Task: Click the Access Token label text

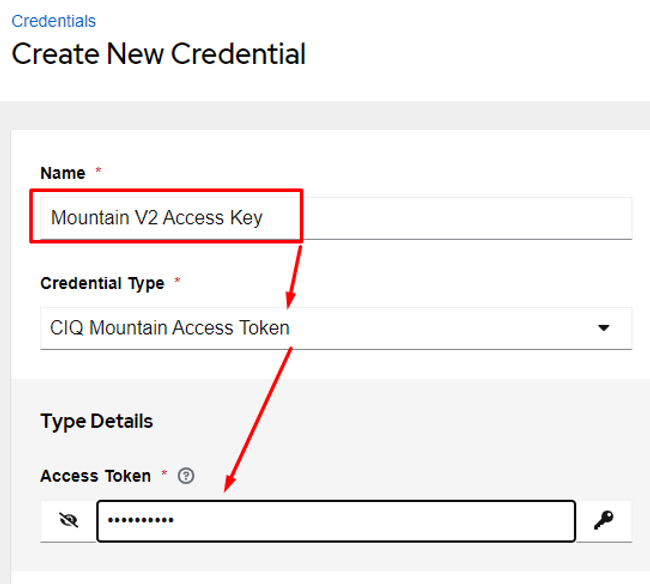Action: pos(96,476)
